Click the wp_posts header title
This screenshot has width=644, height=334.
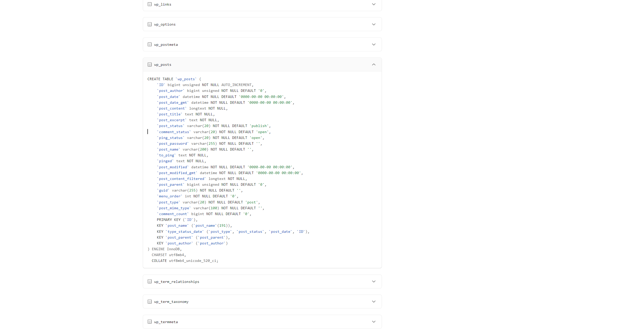click(163, 65)
